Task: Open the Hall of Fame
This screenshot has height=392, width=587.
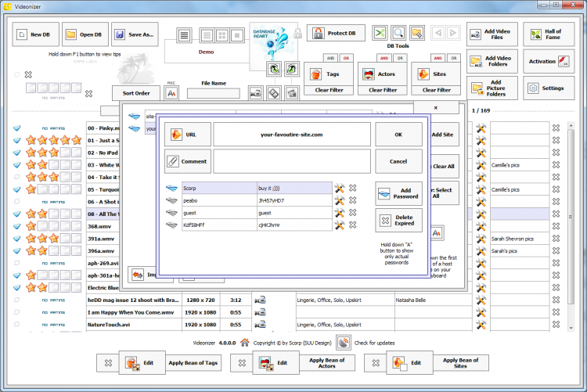Action: [550, 34]
